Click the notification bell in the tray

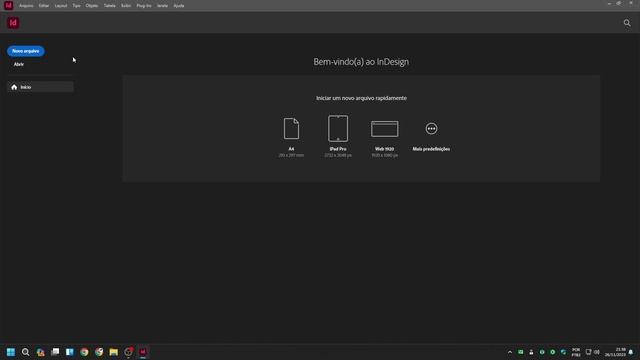click(x=631, y=352)
